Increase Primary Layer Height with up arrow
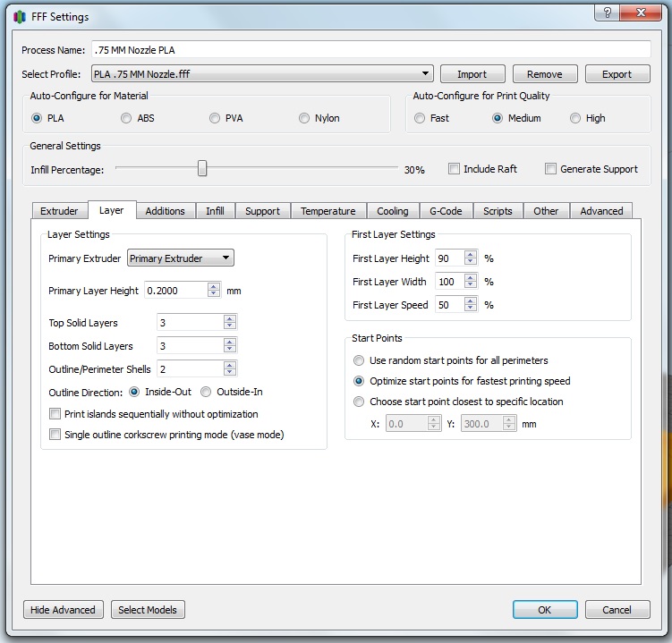 [x=213, y=286]
